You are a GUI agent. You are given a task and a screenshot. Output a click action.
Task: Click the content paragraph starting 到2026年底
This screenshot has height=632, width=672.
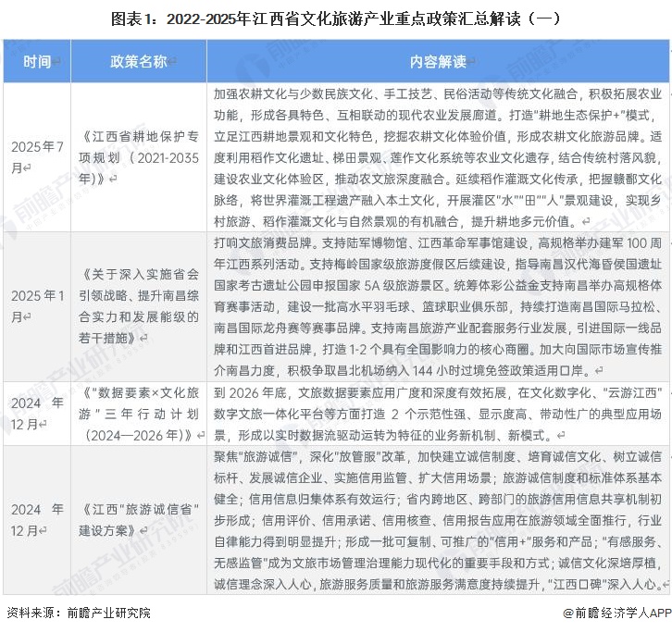438,414
